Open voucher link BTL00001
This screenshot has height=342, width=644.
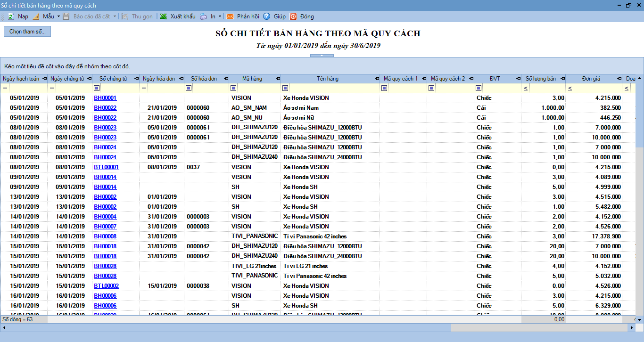[x=107, y=167]
